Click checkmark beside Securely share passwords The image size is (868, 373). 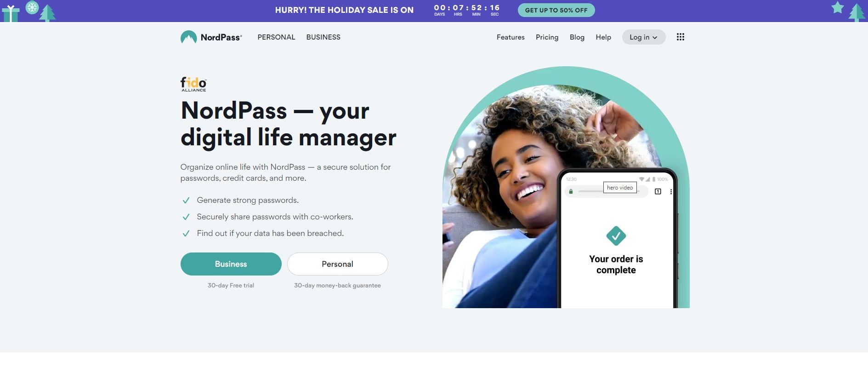(186, 217)
